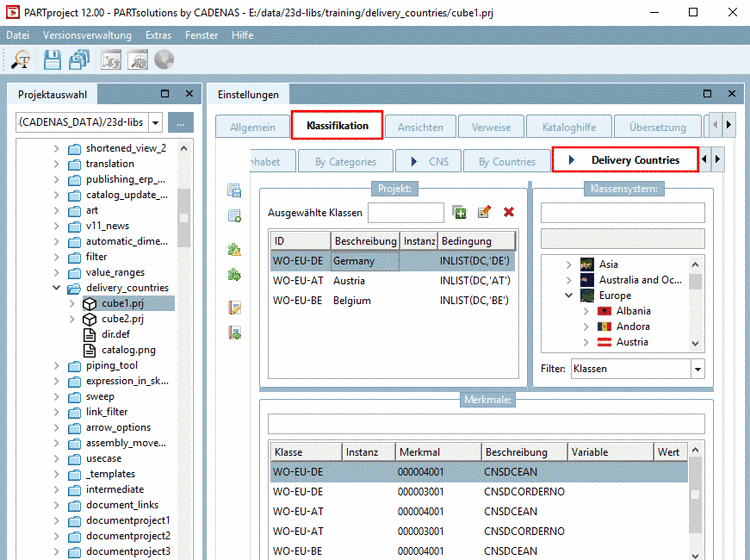Open the Datei menu
Viewport: 750px width, 560px height.
pos(18,35)
